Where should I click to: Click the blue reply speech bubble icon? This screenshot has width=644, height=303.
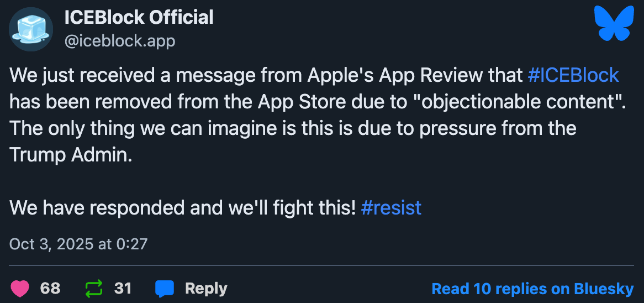[165, 289]
